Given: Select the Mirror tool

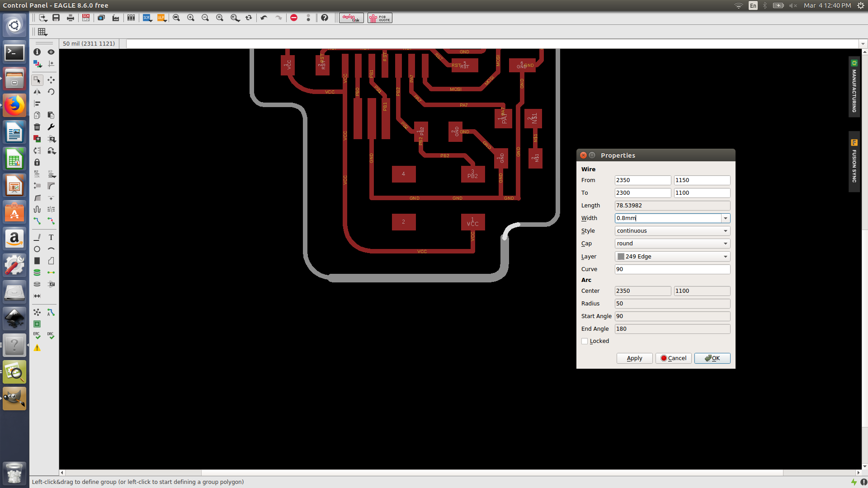Looking at the screenshot, I should click(x=37, y=92).
